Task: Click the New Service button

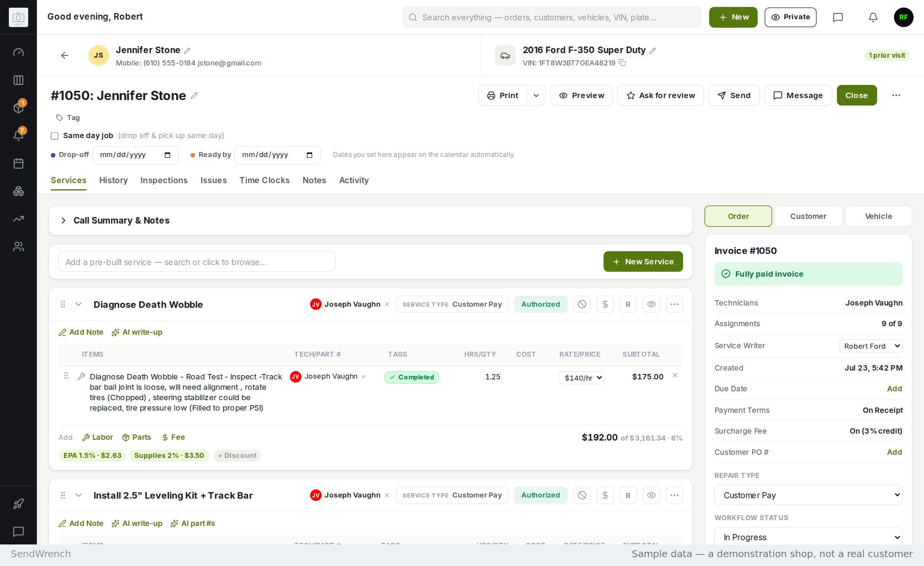Action: coord(643,262)
